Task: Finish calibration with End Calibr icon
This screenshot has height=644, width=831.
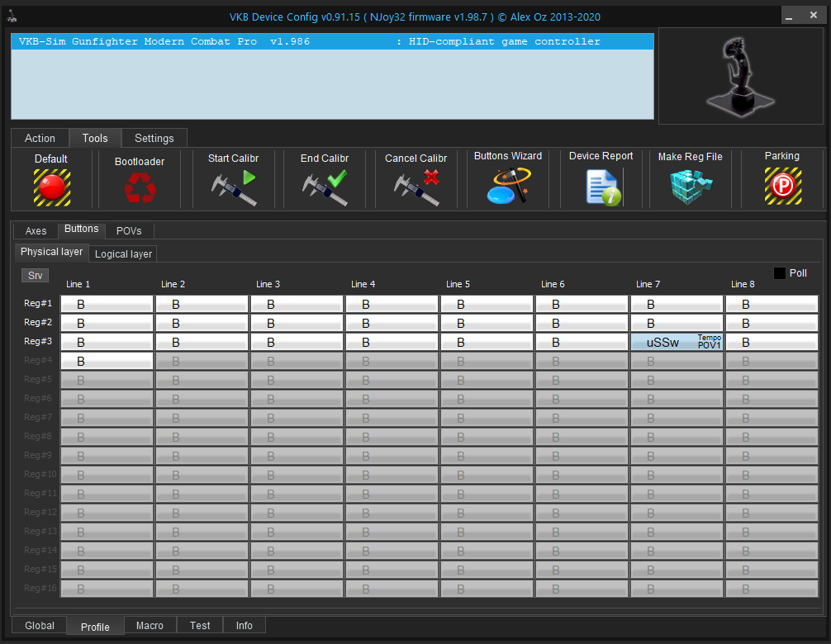Action: 325,187
